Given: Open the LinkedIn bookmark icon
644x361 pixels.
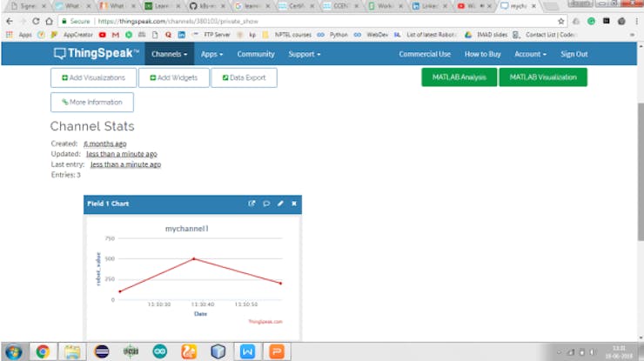Looking at the screenshot, I should click(x=182, y=35).
